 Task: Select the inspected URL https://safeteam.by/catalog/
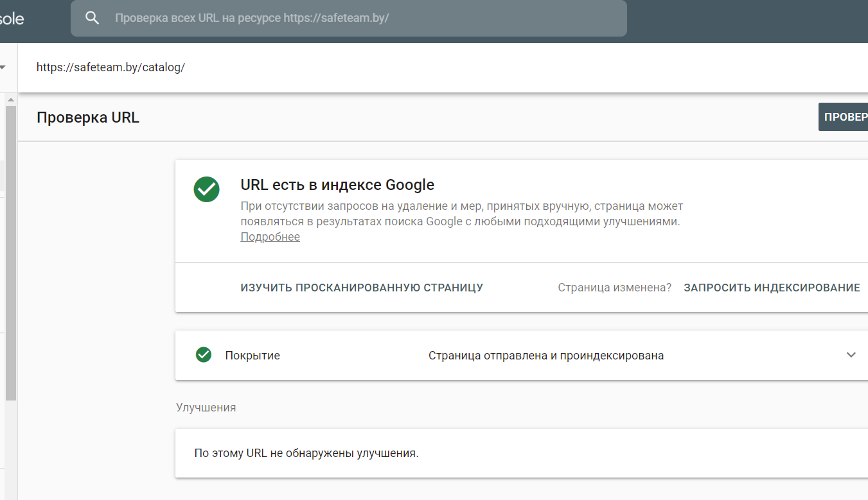pos(111,67)
